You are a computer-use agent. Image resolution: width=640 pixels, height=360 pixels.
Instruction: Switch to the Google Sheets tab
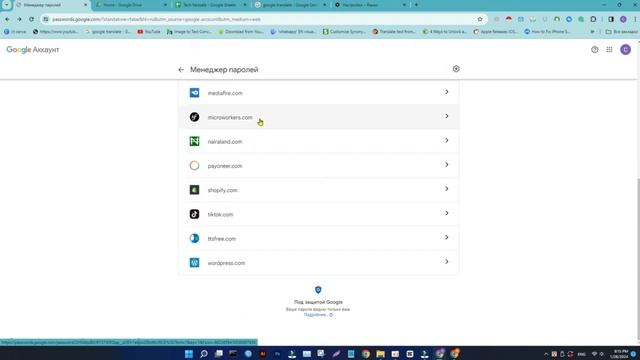211,5
